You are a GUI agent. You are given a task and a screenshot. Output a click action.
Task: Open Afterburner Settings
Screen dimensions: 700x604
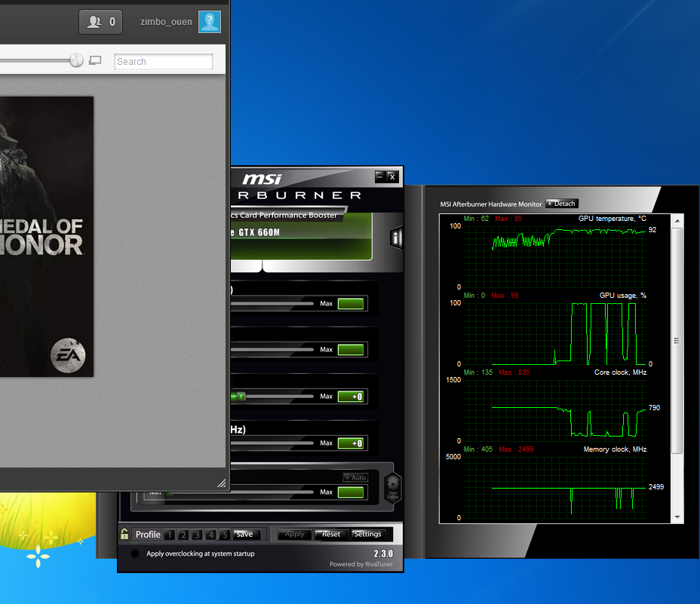367,535
